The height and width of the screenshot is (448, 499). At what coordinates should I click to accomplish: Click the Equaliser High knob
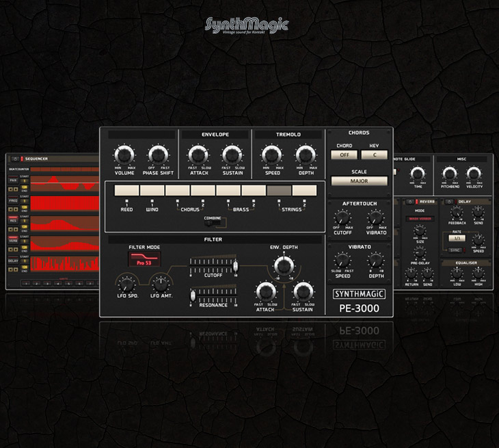point(478,273)
